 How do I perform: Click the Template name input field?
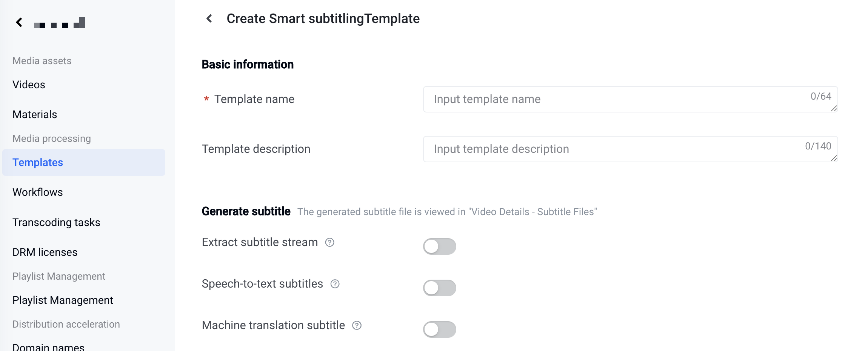pyautogui.click(x=619, y=99)
